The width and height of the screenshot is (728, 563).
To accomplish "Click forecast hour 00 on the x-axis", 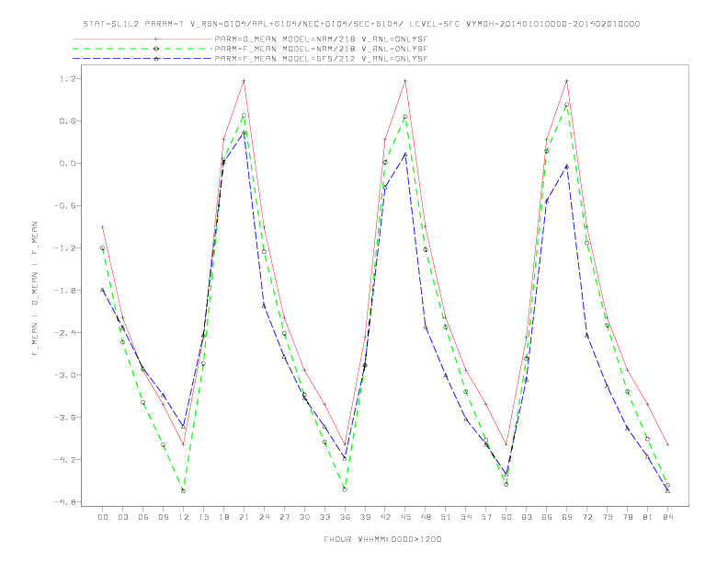I will click(x=103, y=517).
